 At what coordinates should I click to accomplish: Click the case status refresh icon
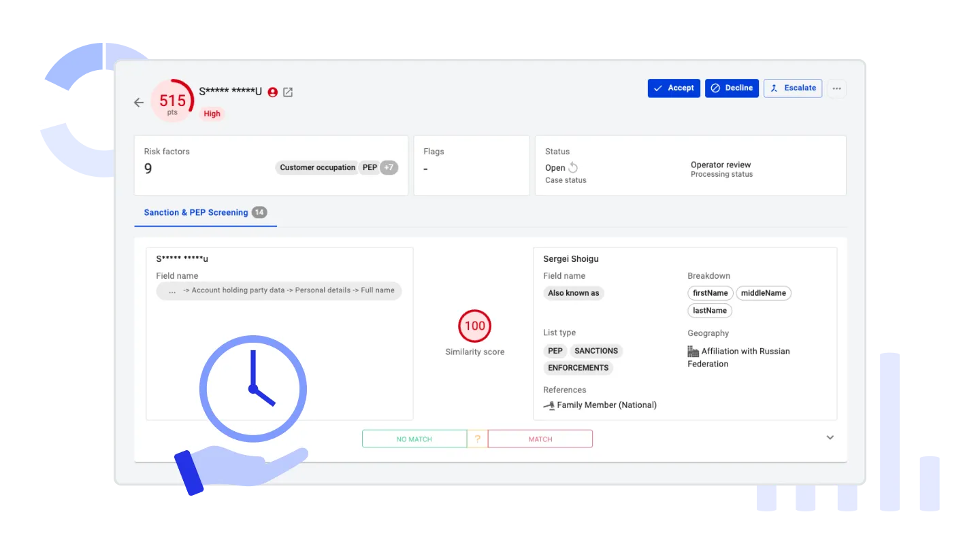(x=573, y=168)
